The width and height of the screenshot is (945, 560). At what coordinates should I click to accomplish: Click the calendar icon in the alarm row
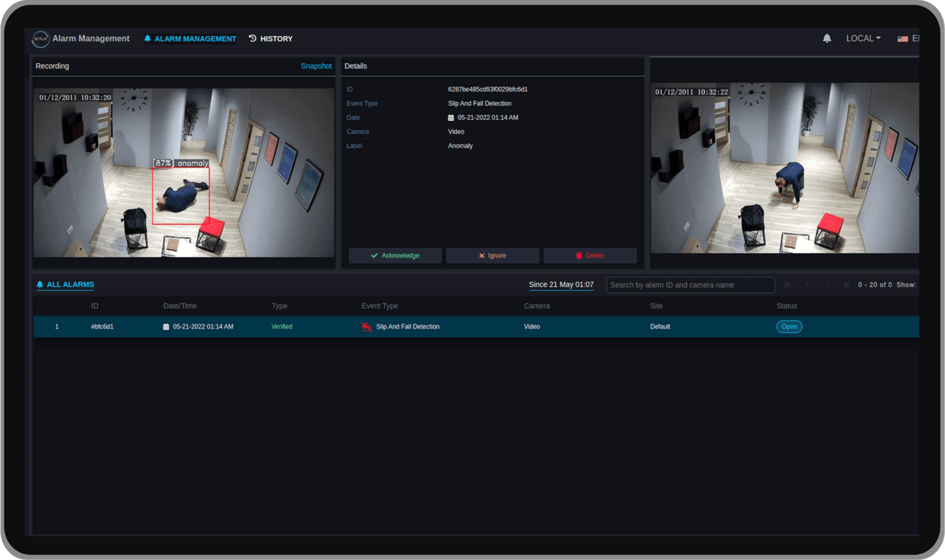(x=166, y=327)
